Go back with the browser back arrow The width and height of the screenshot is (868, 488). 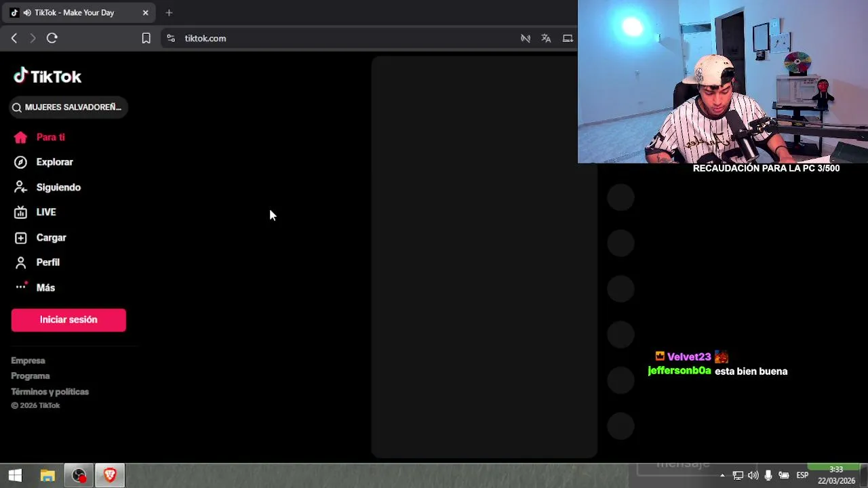tap(14, 39)
